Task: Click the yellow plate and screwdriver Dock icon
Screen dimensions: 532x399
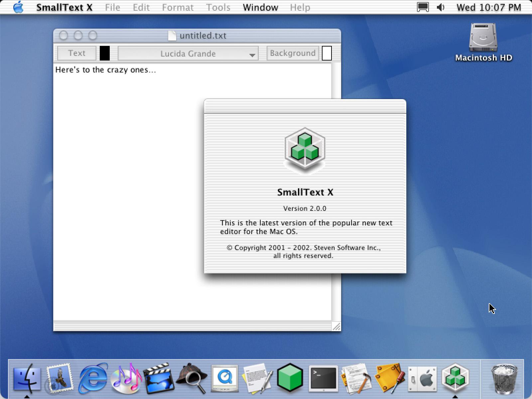Action: (389, 379)
